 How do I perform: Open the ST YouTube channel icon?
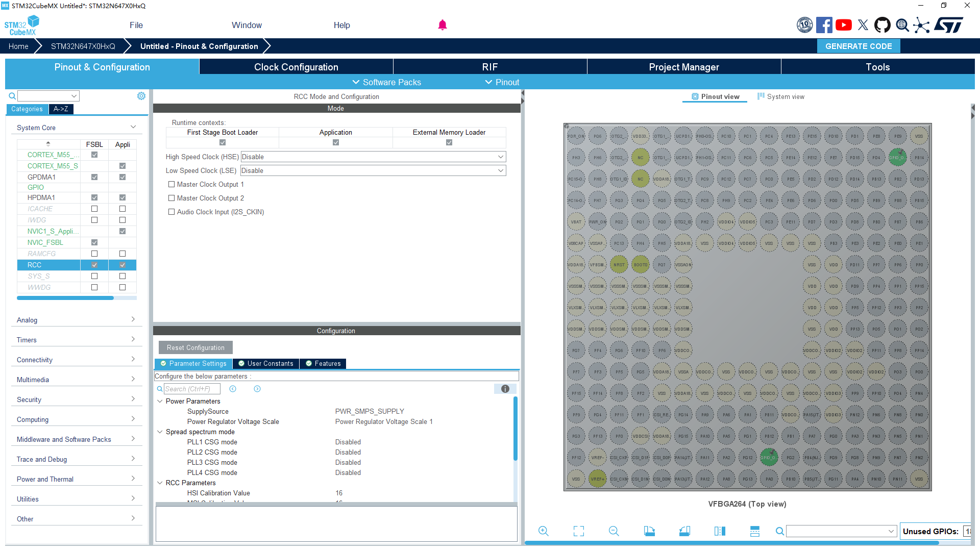pyautogui.click(x=844, y=25)
